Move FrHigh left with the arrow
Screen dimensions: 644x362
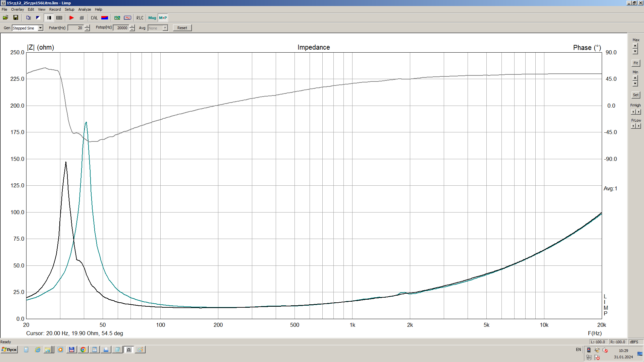pyautogui.click(x=633, y=112)
